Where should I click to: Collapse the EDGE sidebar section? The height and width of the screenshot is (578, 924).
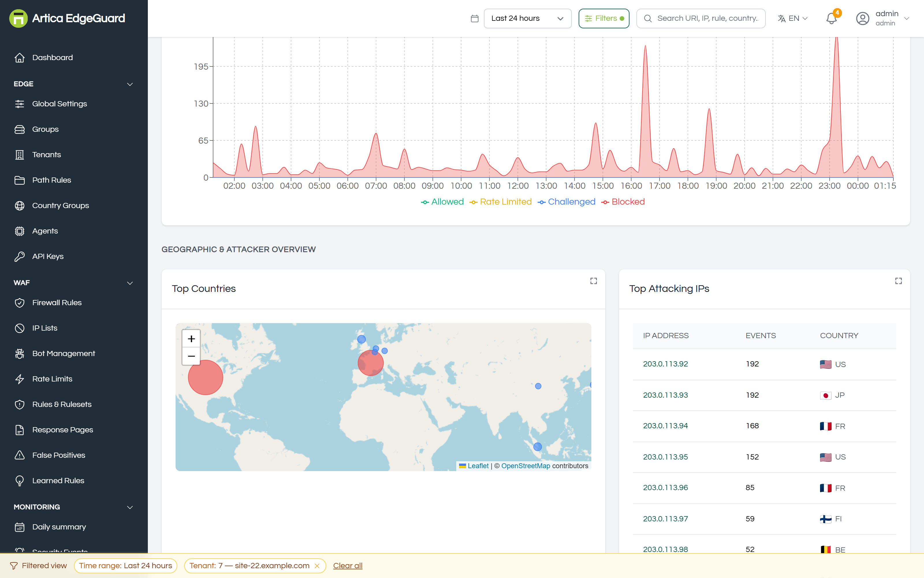[74, 84]
